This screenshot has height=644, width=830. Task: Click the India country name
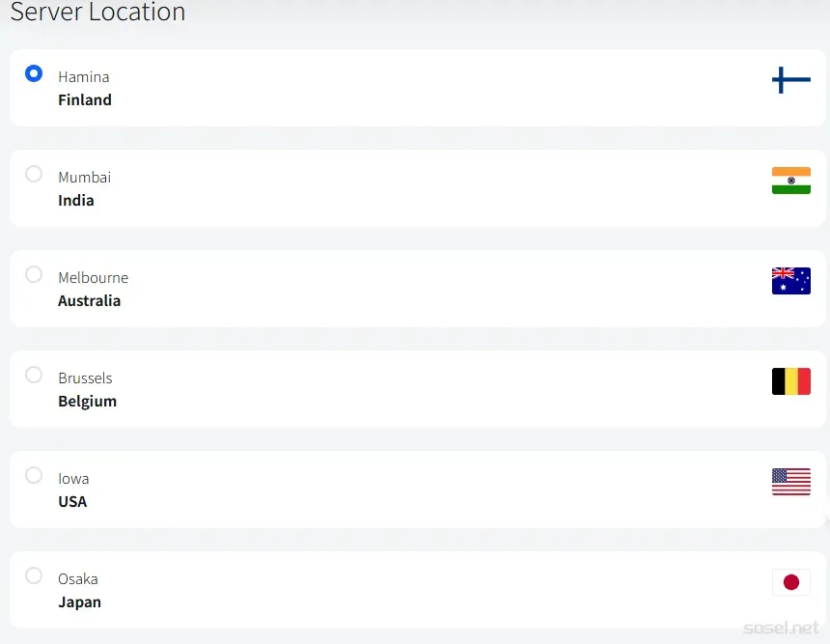tap(76, 200)
